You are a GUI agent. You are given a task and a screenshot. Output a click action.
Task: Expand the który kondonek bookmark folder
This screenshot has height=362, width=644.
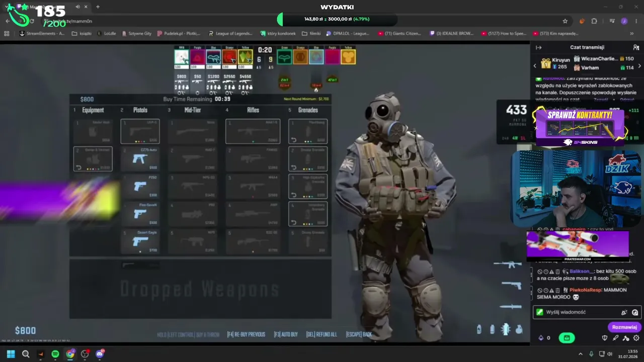(x=278, y=34)
